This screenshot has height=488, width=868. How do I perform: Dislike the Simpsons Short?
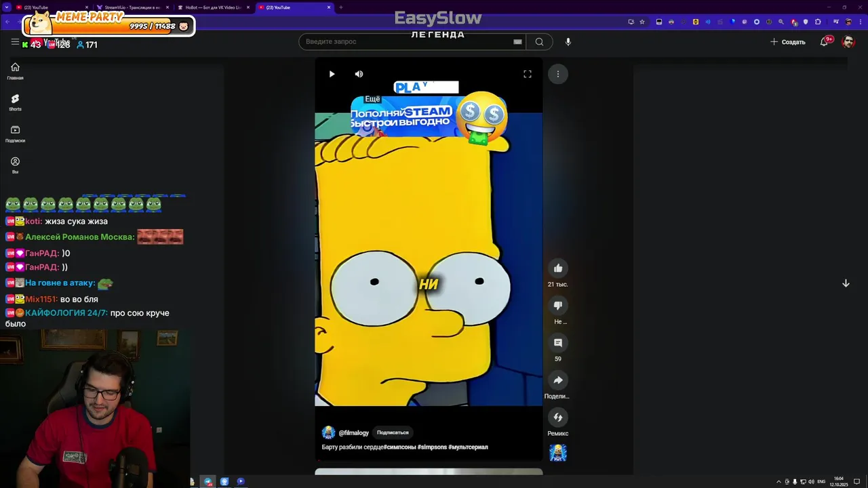point(558,306)
